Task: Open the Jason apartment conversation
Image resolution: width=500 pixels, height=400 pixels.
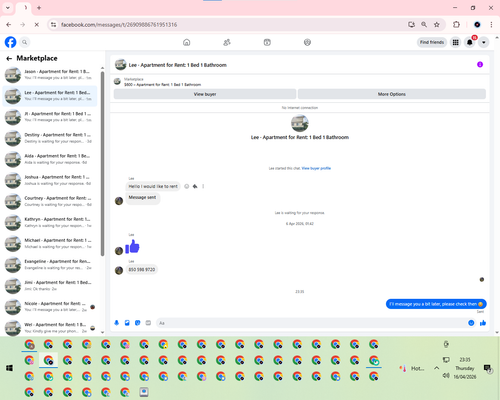Action: pos(50,75)
